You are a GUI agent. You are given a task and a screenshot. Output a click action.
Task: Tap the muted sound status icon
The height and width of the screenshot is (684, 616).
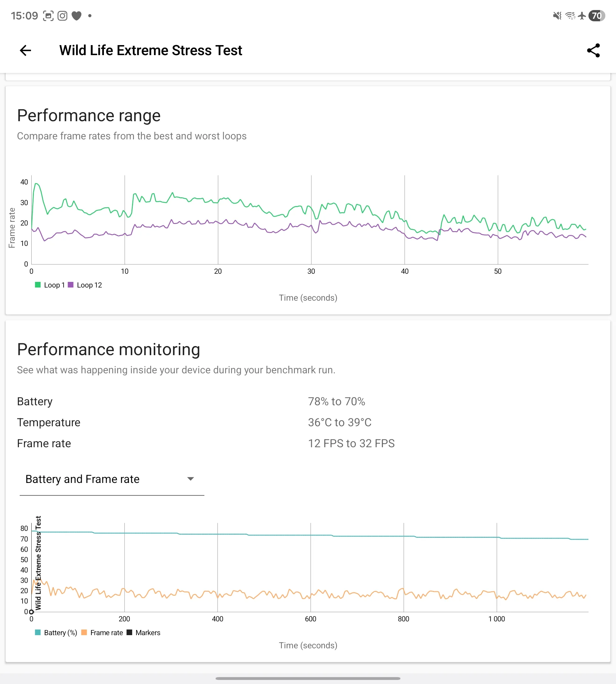click(557, 16)
